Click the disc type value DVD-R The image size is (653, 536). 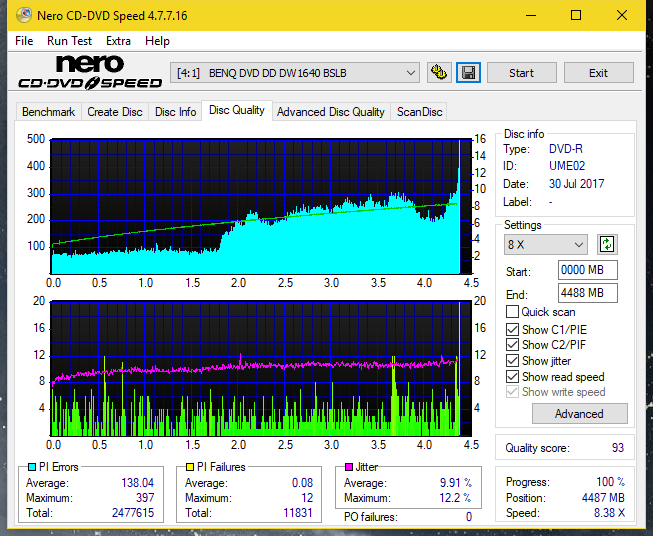(x=566, y=149)
